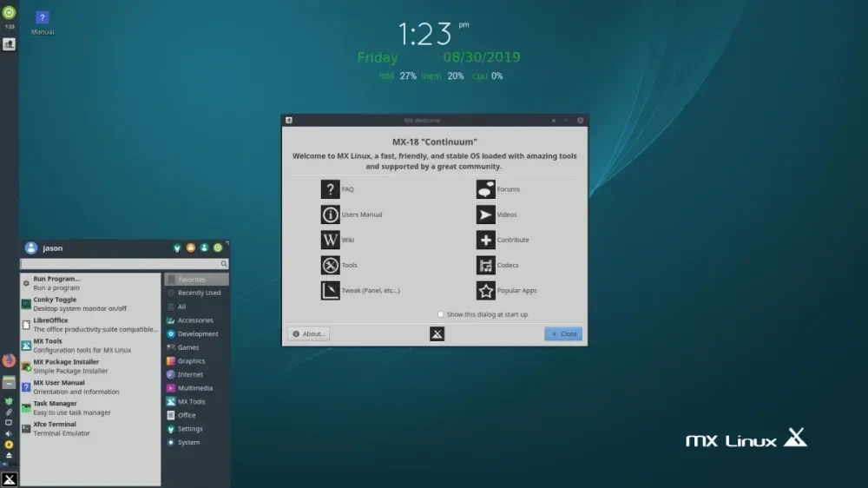Click the MX Welcome window menu icon
868x488 pixels.
pyautogui.click(x=288, y=120)
